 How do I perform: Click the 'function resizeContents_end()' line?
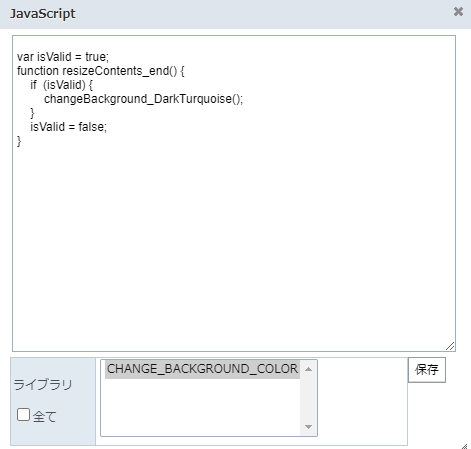pos(101,71)
